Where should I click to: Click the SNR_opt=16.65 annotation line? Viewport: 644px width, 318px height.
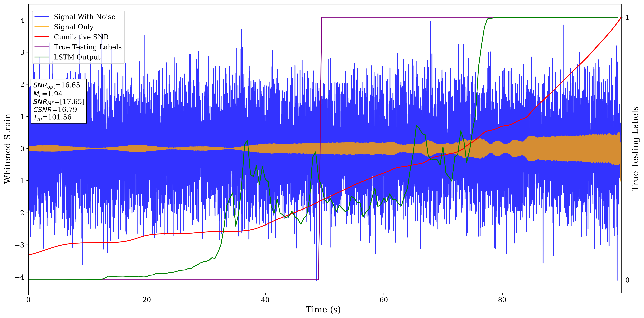56,85
